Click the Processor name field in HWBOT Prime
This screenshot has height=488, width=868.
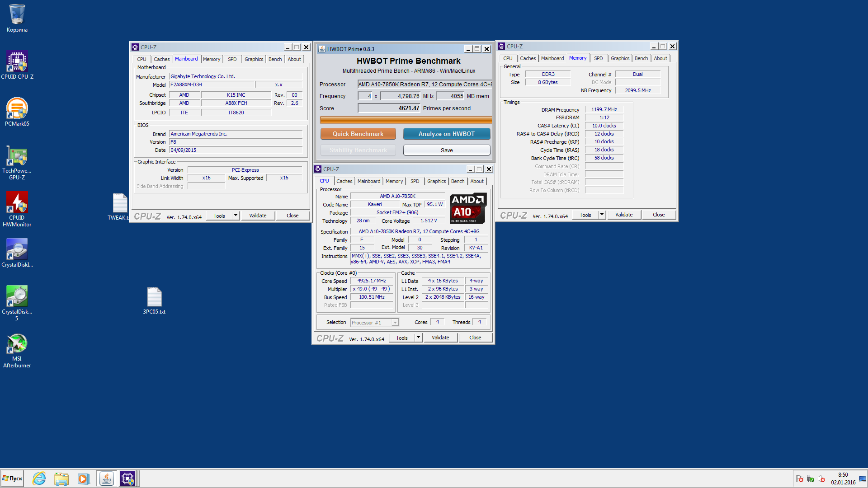pos(425,84)
